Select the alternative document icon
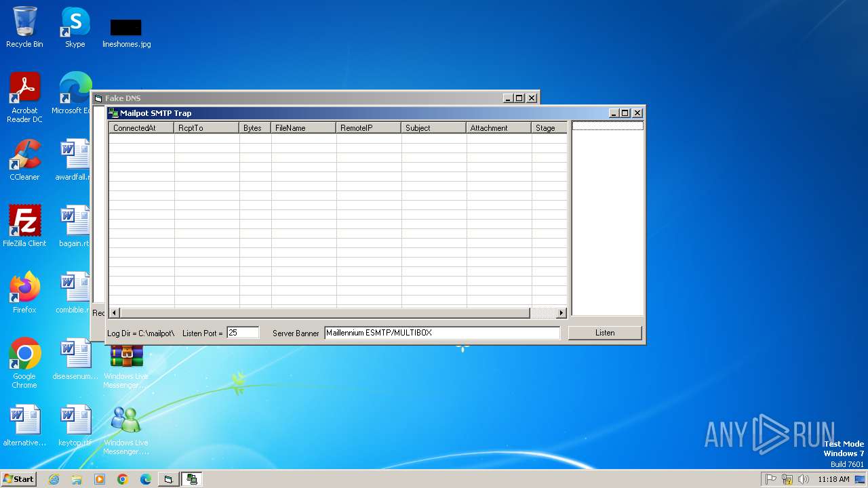 pos(24,426)
